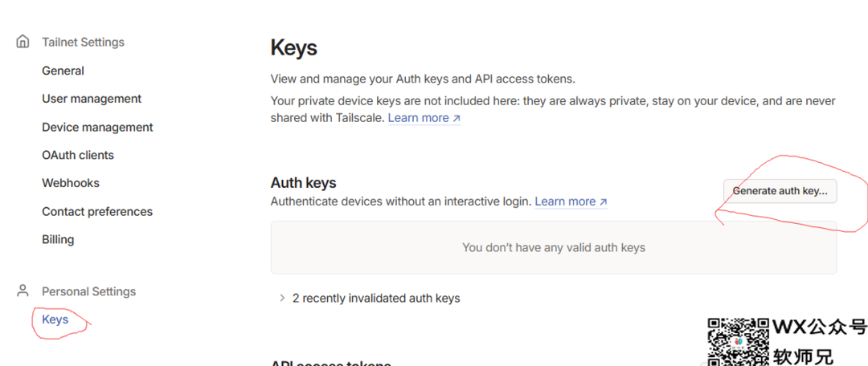This screenshot has height=366, width=868.
Task: Open Device management settings
Action: pos(97,127)
